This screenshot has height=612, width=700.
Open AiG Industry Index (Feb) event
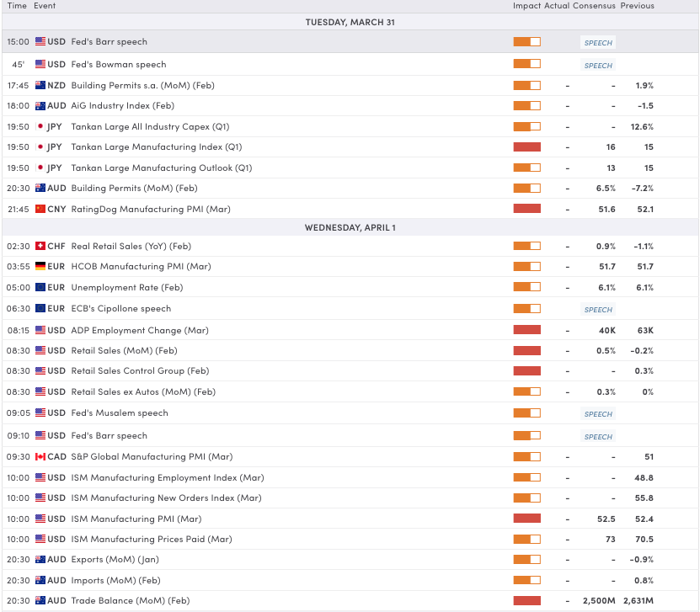click(x=123, y=106)
